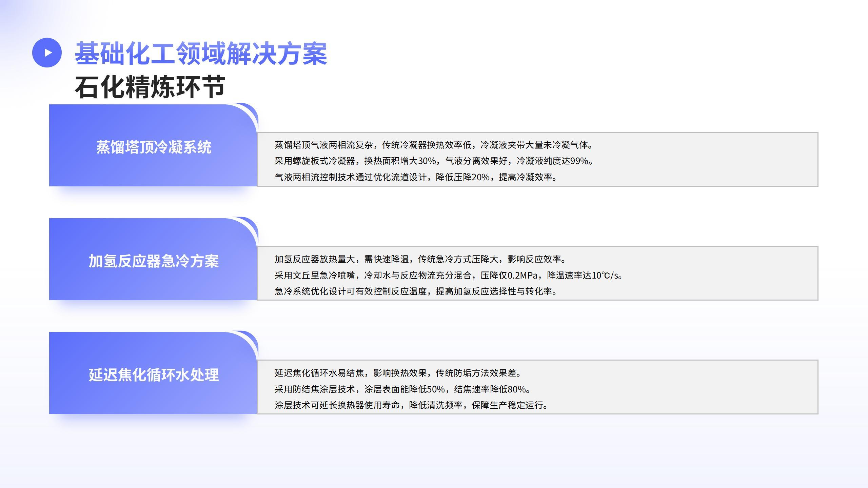Click the line starting 蒸馏塔顶气液两相流复杂
The width and height of the screenshot is (868, 488).
434,145
